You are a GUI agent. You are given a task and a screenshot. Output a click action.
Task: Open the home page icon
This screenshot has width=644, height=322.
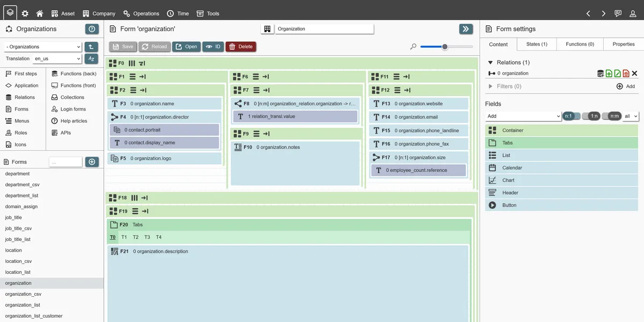(40, 13)
